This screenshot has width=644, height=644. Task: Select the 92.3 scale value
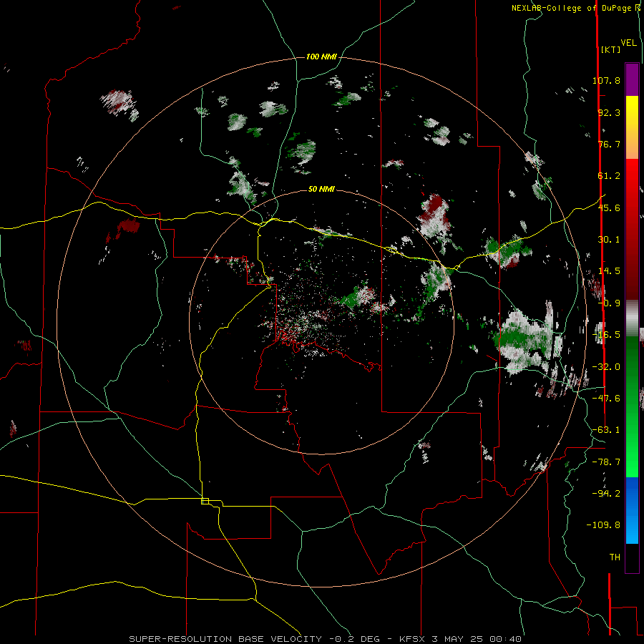tap(609, 112)
